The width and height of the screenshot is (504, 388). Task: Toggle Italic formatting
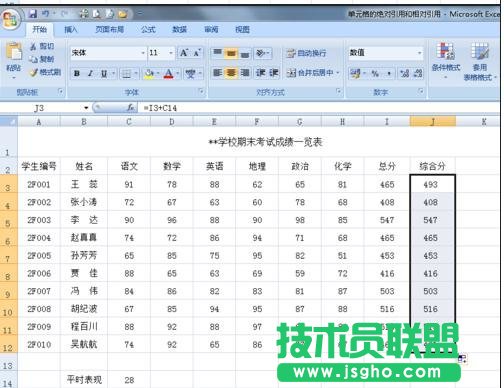coord(90,73)
